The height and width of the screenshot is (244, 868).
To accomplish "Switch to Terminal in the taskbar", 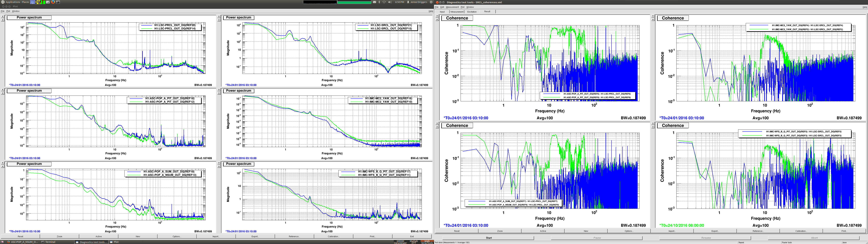I will pyautogui.click(x=57, y=242).
